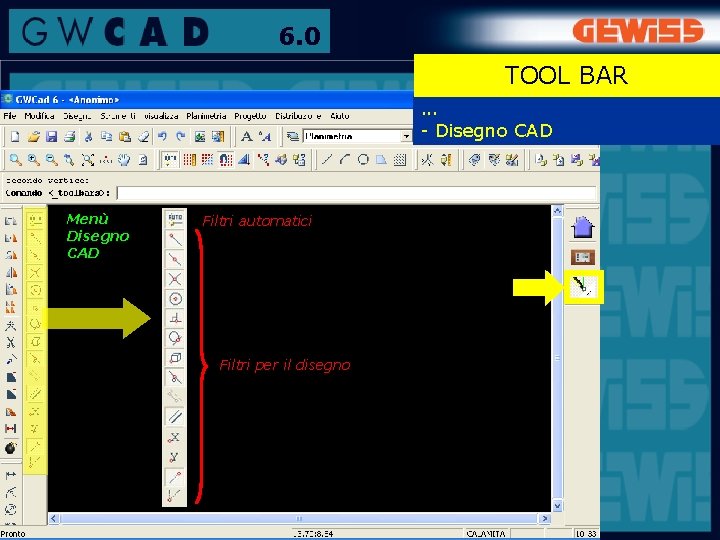
Task: Zoom in with the plus magnifier
Action: click(x=34, y=160)
